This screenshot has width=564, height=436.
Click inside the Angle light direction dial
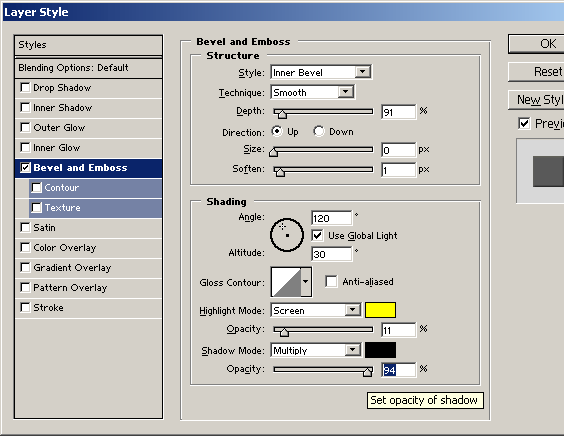click(x=287, y=235)
